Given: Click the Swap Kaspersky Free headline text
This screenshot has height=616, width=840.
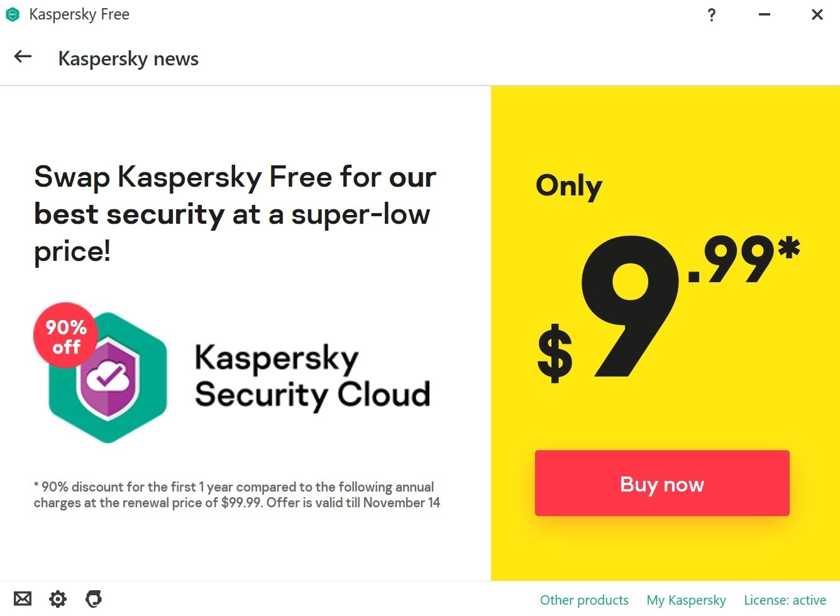Looking at the screenshot, I should tap(235, 214).
